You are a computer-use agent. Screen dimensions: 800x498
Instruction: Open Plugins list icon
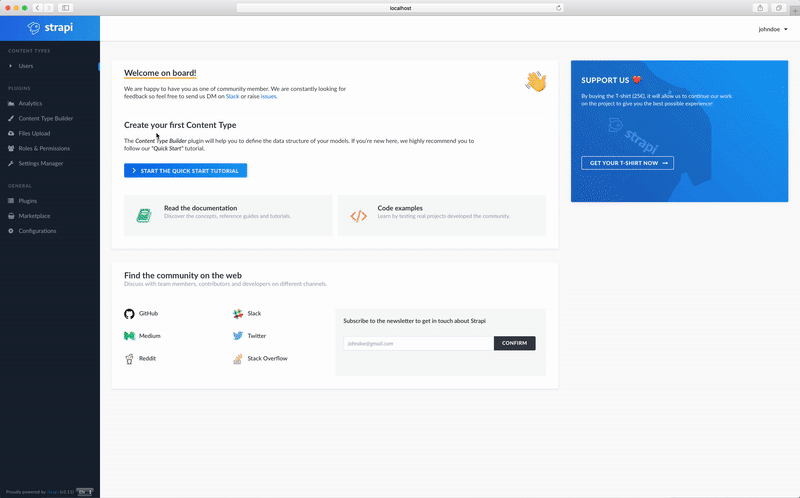point(11,201)
